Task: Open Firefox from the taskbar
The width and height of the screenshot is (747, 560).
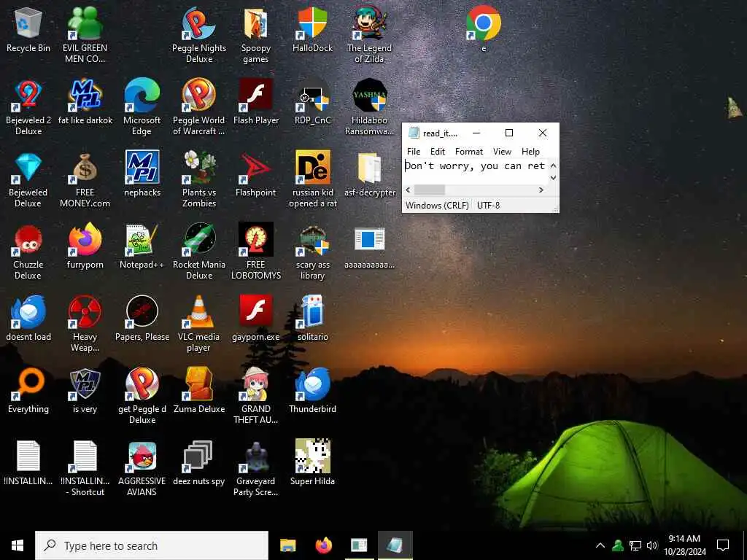Action: (323, 545)
